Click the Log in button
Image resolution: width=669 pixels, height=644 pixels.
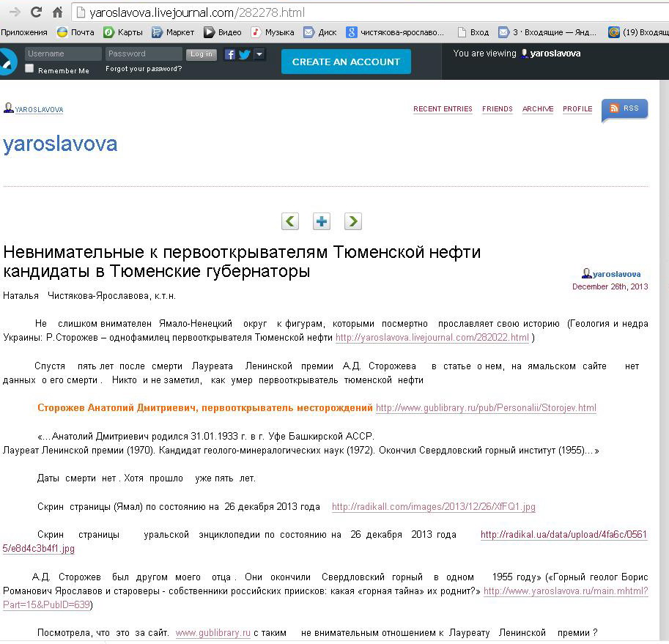[x=202, y=54]
